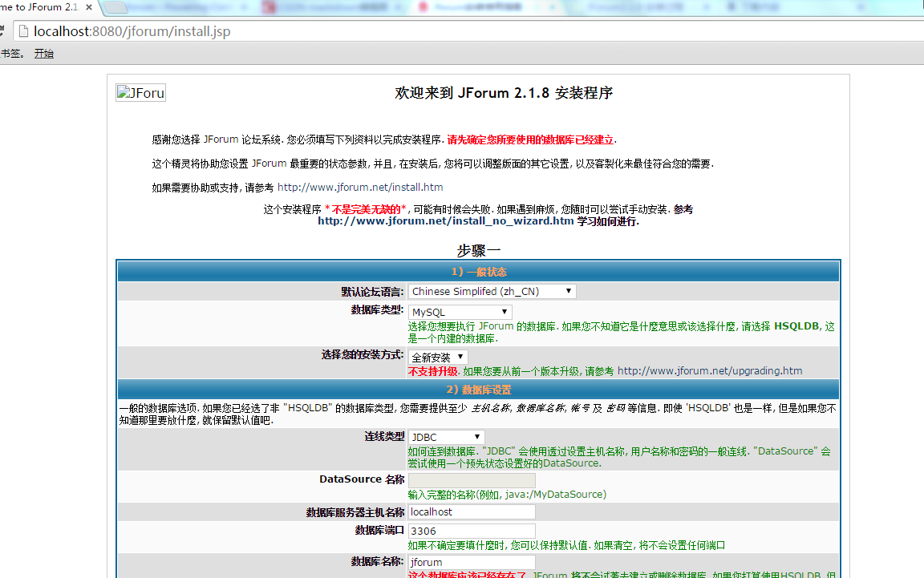The width and height of the screenshot is (924, 578).
Task: Click the DataSource name input field
Action: tap(472, 480)
